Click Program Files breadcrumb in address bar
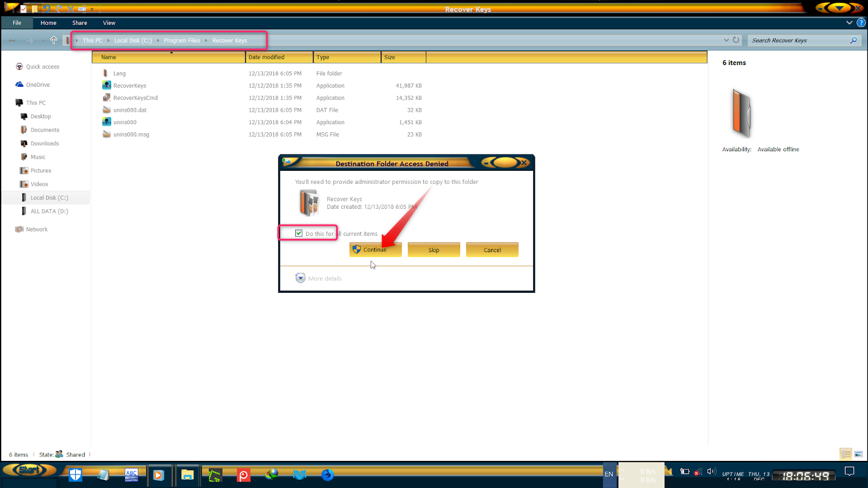Image resolution: width=868 pixels, height=488 pixels. [x=182, y=41]
